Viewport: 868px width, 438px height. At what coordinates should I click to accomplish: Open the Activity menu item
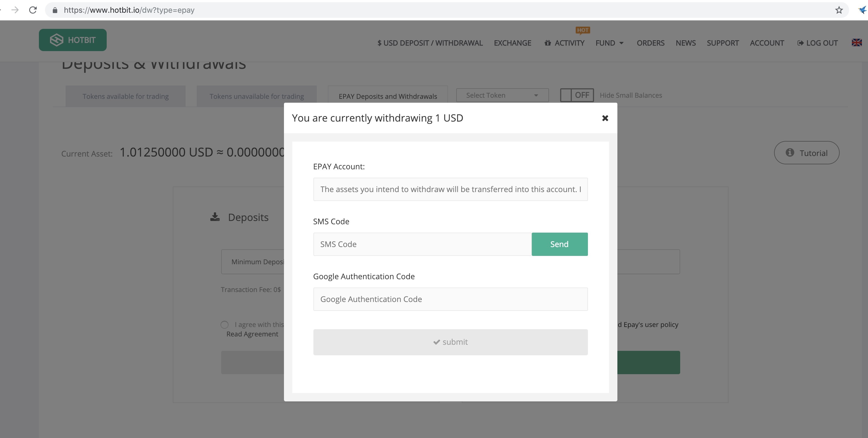pos(569,43)
